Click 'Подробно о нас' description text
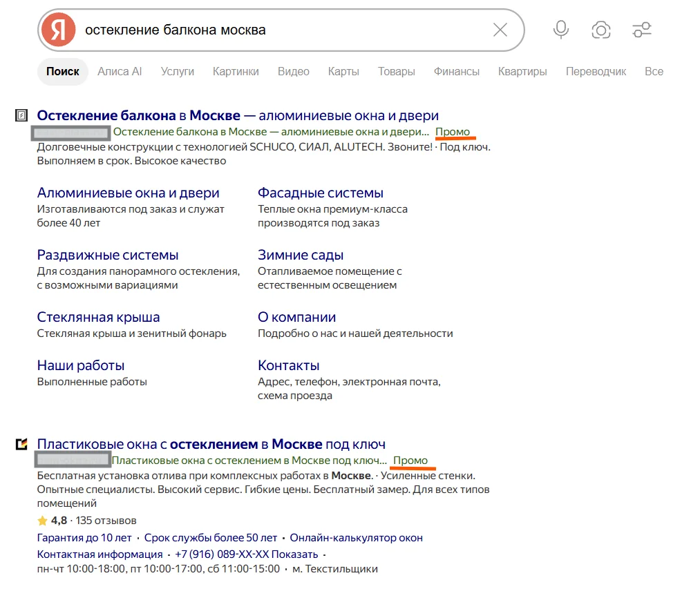Screen dimensions: 700x589 pos(355,334)
